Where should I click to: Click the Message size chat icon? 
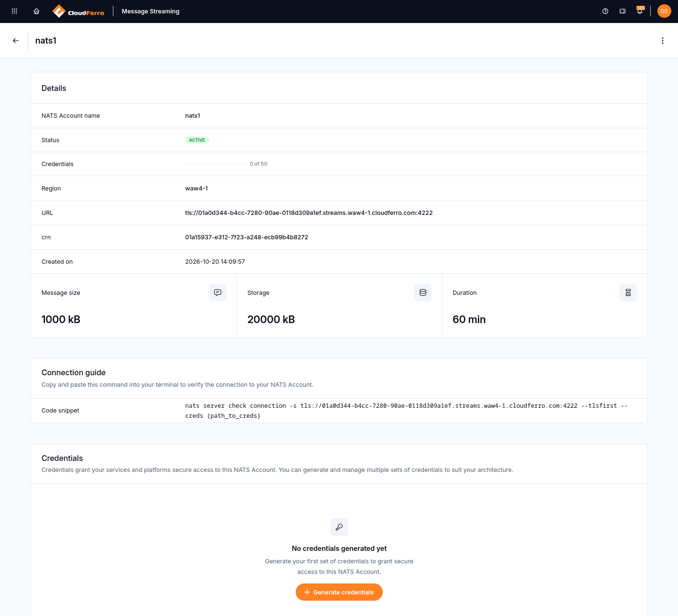tap(218, 292)
